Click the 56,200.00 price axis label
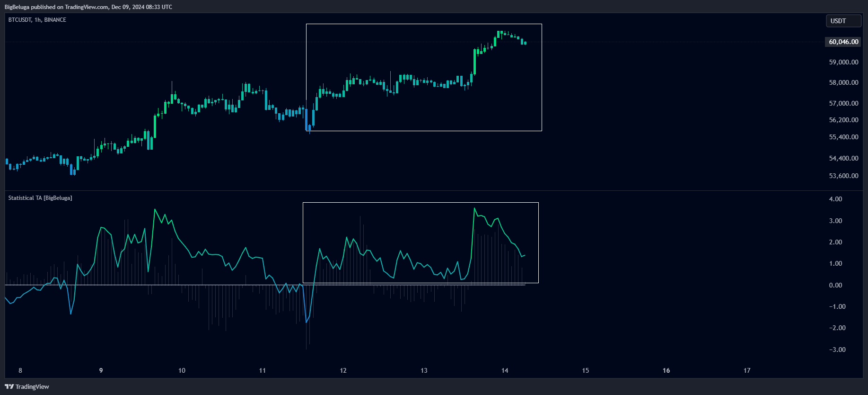 tap(843, 120)
